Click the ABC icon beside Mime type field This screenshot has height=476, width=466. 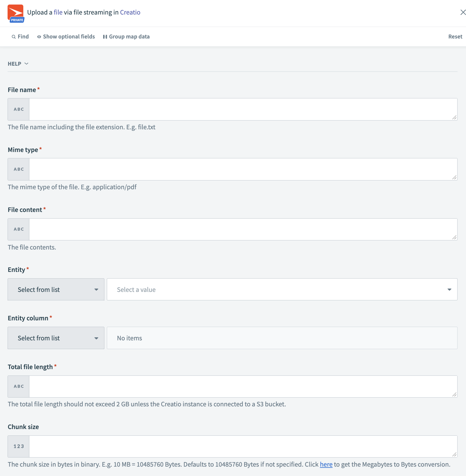tap(18, 169)
